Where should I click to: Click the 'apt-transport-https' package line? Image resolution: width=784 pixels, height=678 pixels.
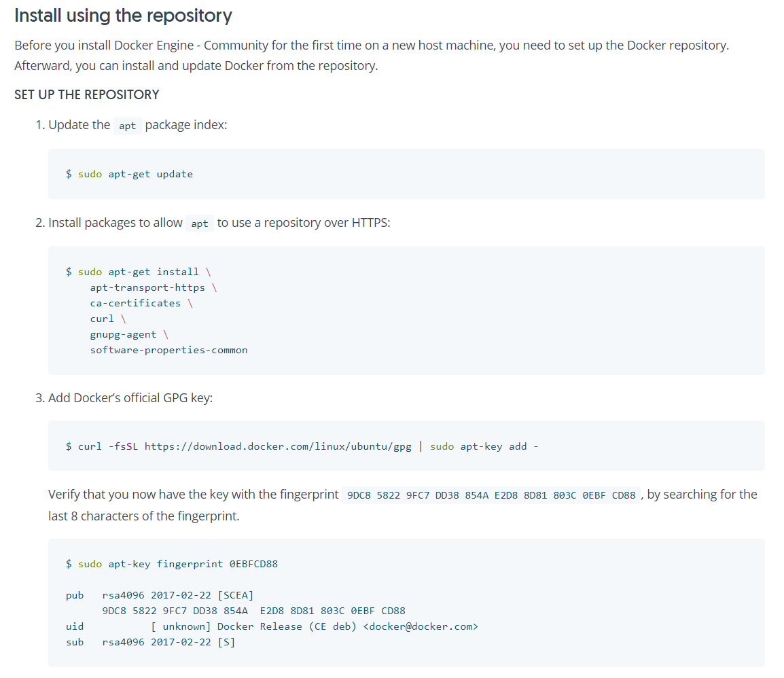(x=147, y=287)
